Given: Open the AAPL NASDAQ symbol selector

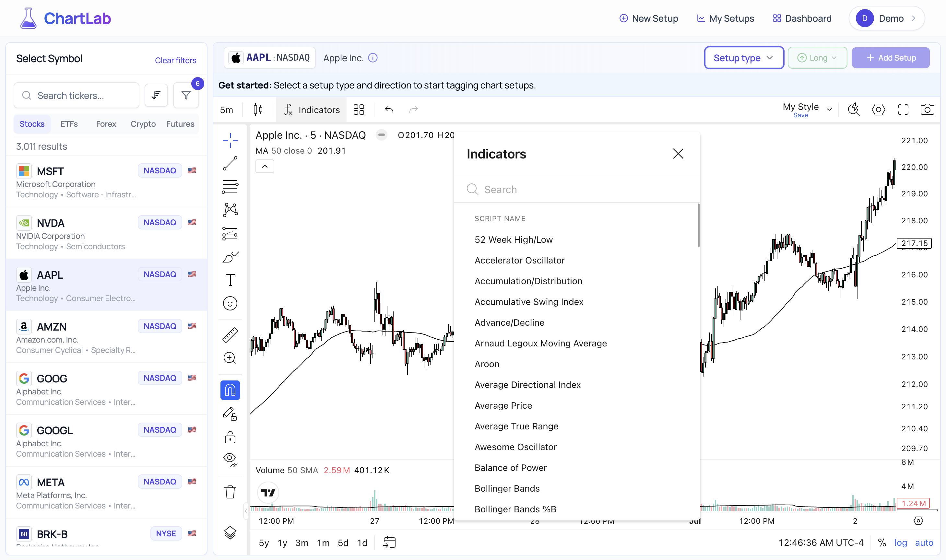Looking at the screenshot, I should click(x=270, y=58).
